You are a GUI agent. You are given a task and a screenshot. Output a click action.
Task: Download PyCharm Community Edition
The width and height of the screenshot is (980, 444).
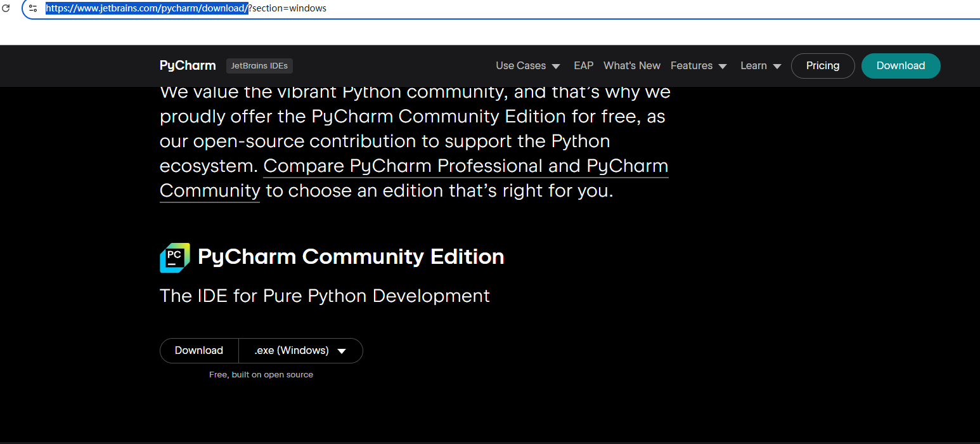(199, 351)
